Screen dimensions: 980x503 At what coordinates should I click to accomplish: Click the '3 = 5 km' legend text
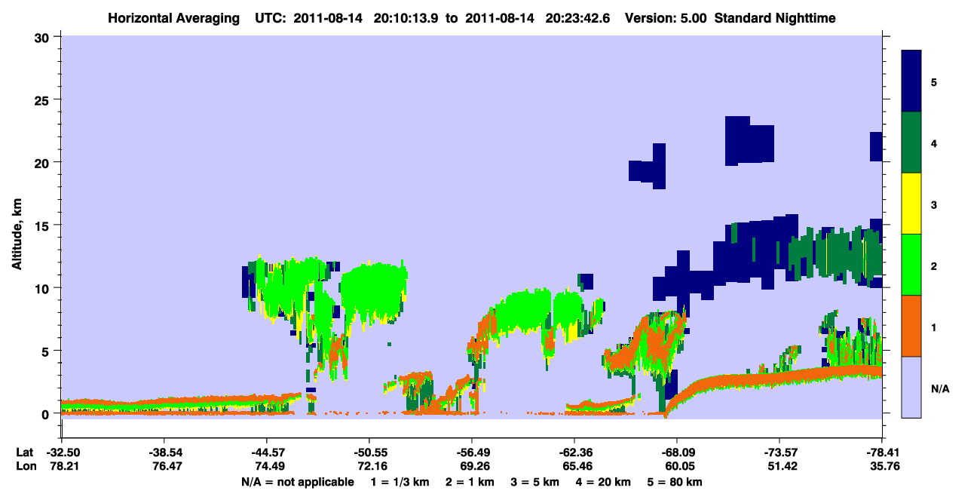537,482
